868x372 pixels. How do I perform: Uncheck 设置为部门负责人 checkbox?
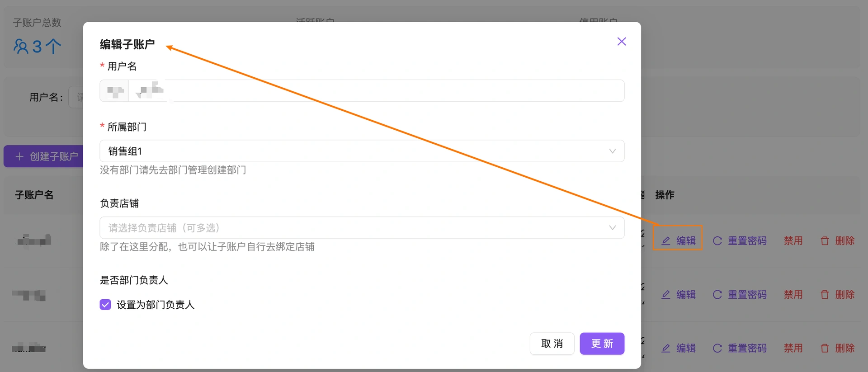[x=105, y=305]
